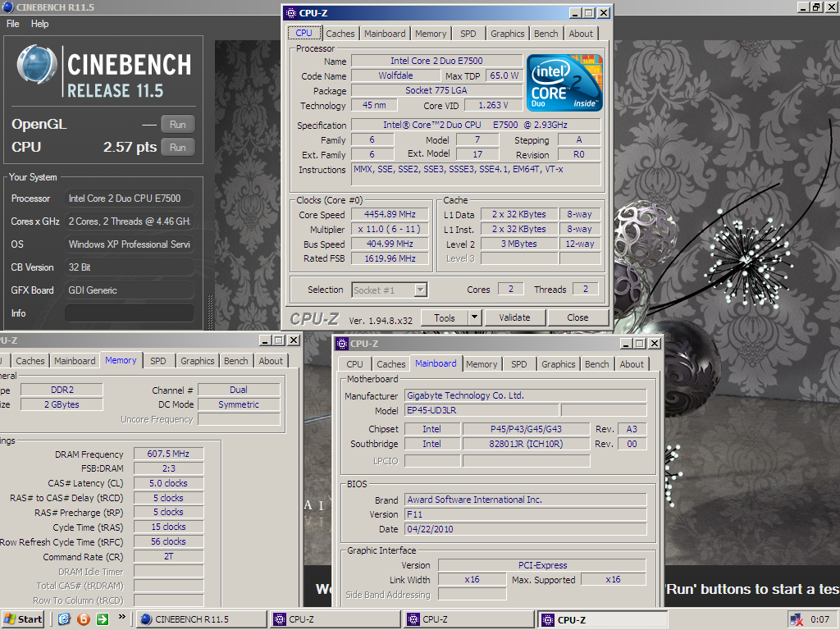Click CAS# Latency value 5.0 clocks
The image size is (840, 630).
[x=168, y=483]
